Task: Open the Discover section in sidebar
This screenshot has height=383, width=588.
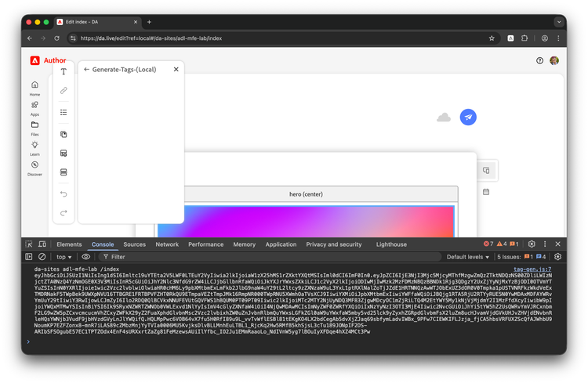Action: tap(34, 166)
